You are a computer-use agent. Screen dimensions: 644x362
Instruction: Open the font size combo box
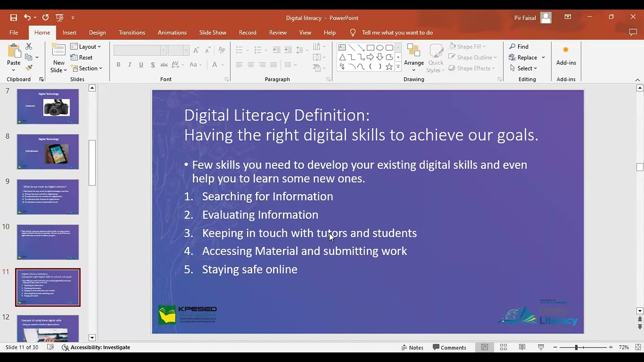click(x=178, y=50)
